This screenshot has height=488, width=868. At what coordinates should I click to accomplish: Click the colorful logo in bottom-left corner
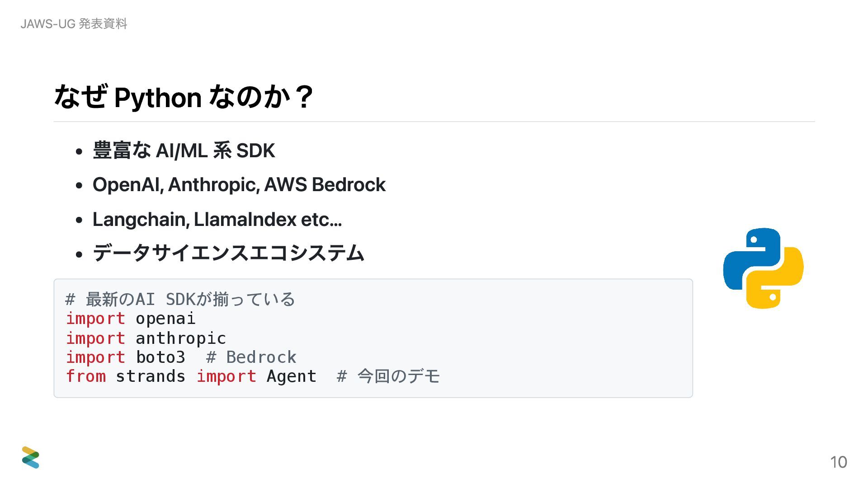31,457
